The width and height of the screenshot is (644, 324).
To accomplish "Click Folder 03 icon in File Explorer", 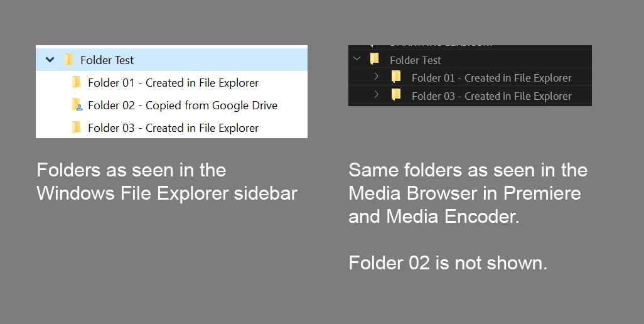I will coord(77,127).
